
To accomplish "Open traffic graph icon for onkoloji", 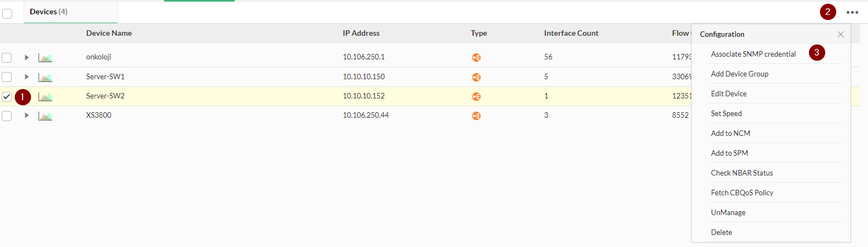I will pos(45,57).
